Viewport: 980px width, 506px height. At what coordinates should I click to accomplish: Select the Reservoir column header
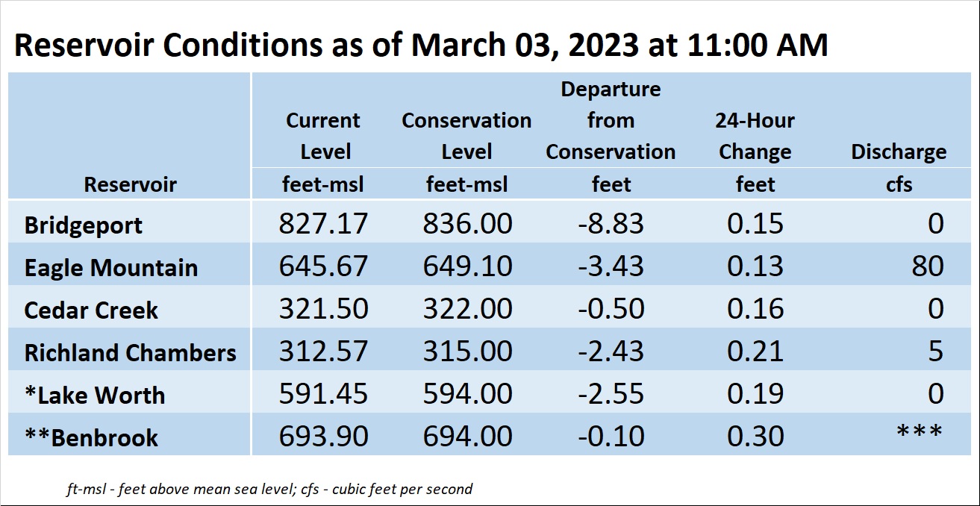[x=131, y=184]
